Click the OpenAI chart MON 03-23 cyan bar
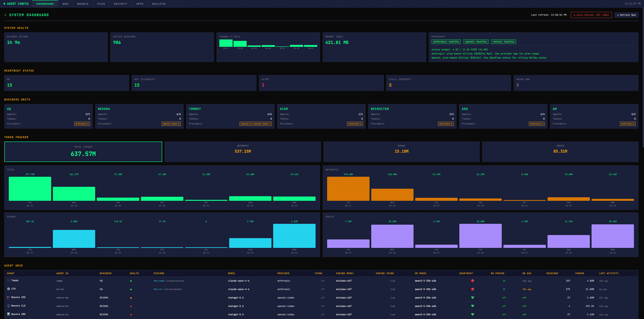The width and height of the screenshot is (644, 319). coord(294,236)
